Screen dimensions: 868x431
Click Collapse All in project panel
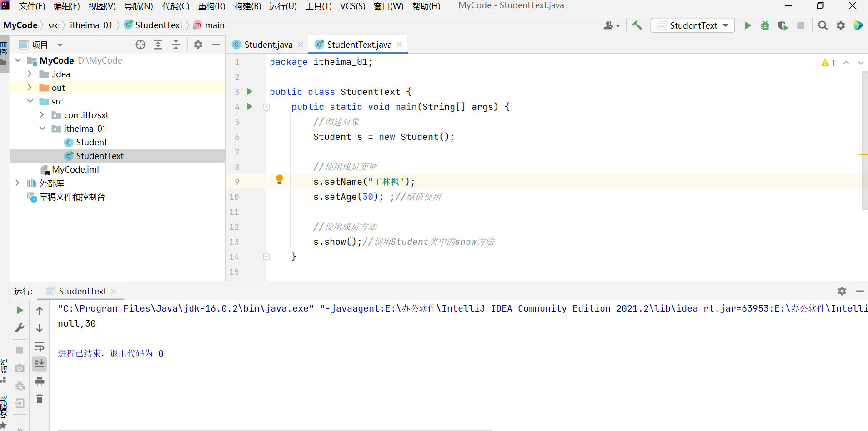[176, 45]
